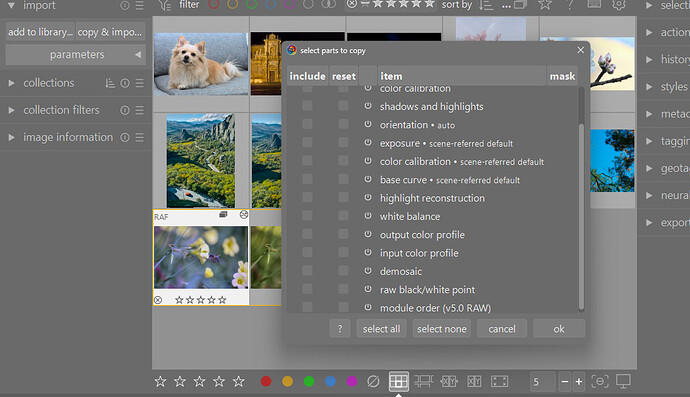Screen dimensions: 690x397
Task: Click the help question mark in top bar
Action: click(x=569, y=5)
